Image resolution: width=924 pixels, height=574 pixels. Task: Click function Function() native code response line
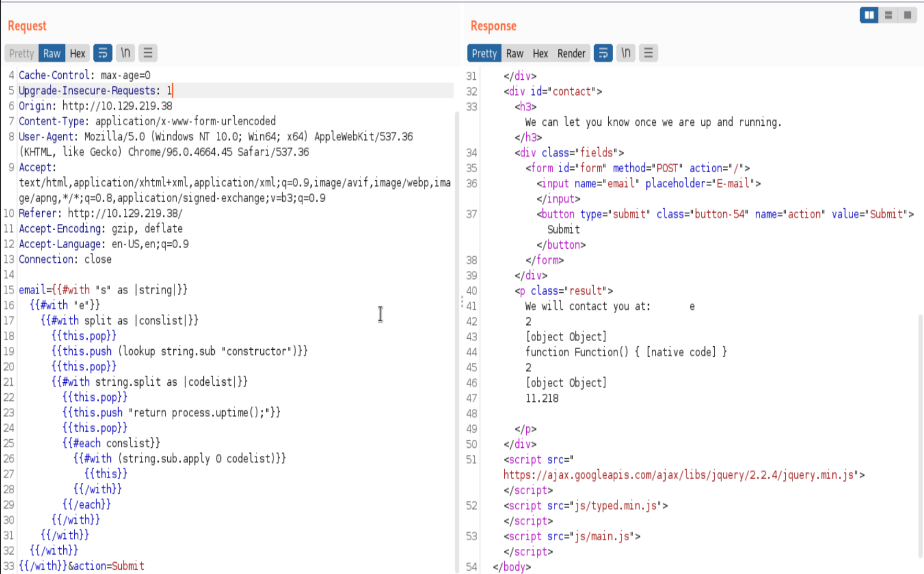click(x=626, y=352)
